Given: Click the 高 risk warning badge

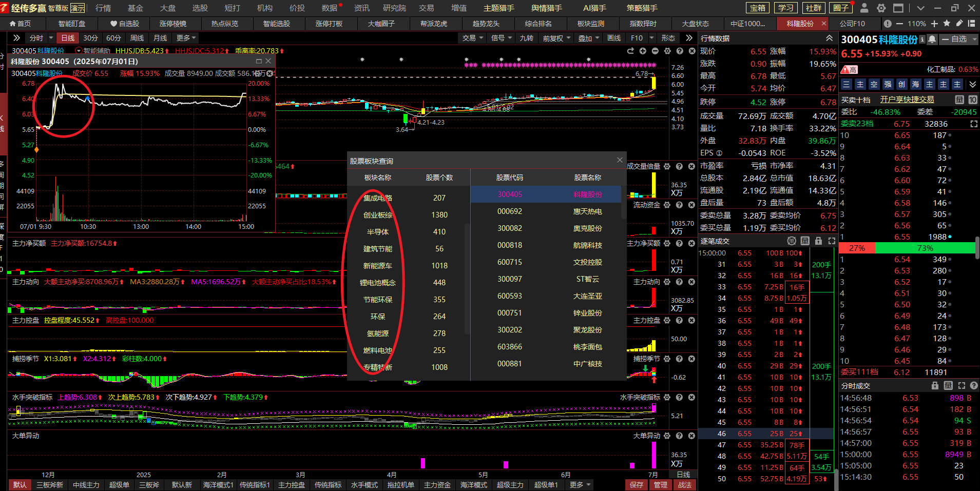Looking at the screenshot, I should click(x=849, y=69).
